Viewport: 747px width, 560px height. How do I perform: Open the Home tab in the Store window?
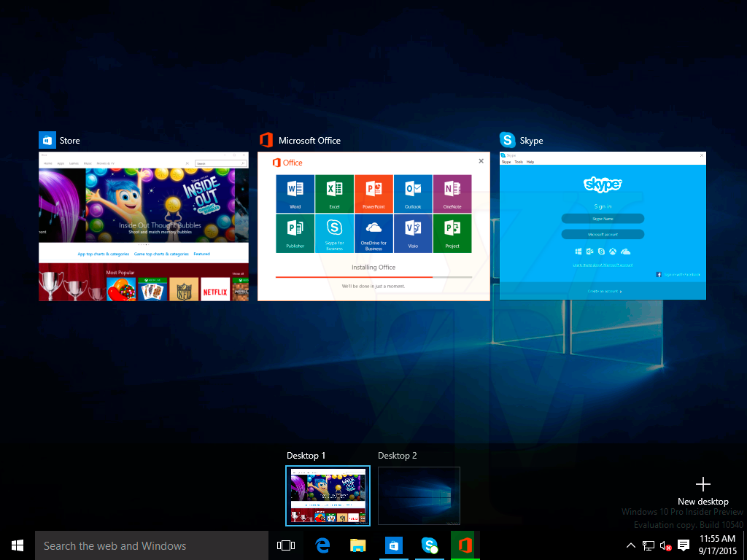tap(48, 163)
